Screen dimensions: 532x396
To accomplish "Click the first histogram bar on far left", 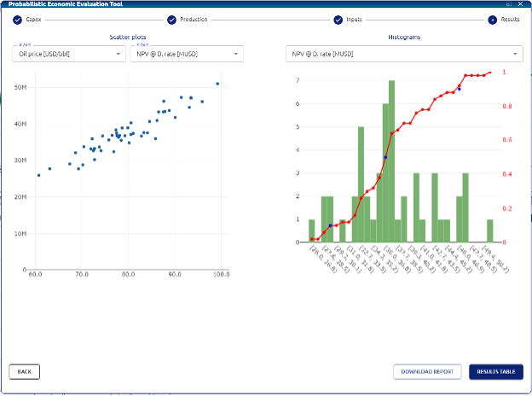I will (x=312, y=230).
